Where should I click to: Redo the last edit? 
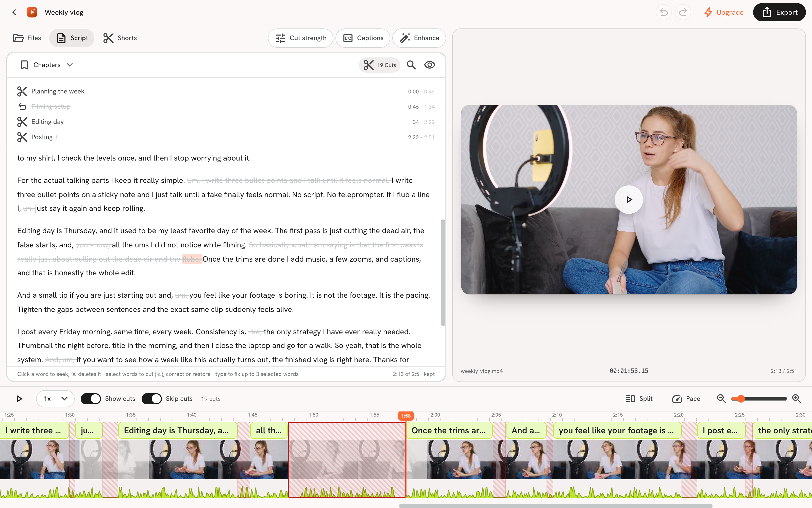tap(683, 12)
